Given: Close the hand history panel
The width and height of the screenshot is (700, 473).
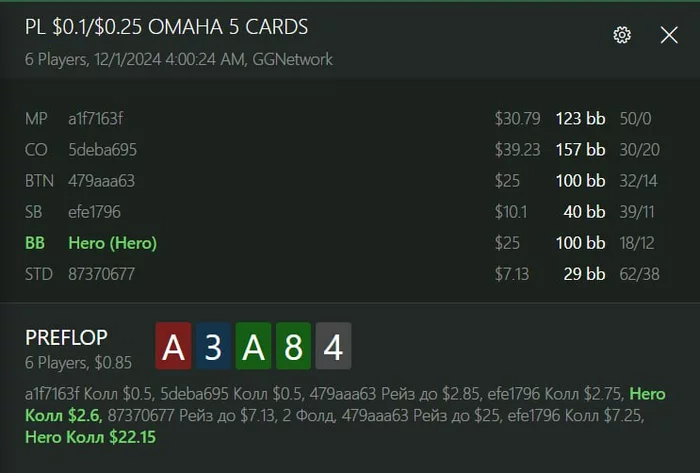Looking at the screenshot, I should [x=669, y=35].
